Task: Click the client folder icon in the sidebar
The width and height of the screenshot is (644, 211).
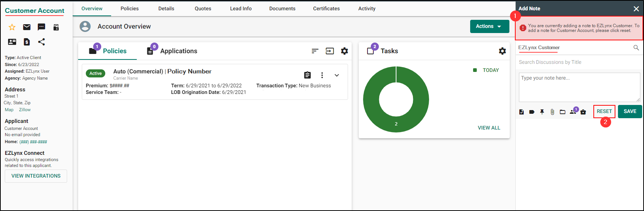Action: coord(56,27)
